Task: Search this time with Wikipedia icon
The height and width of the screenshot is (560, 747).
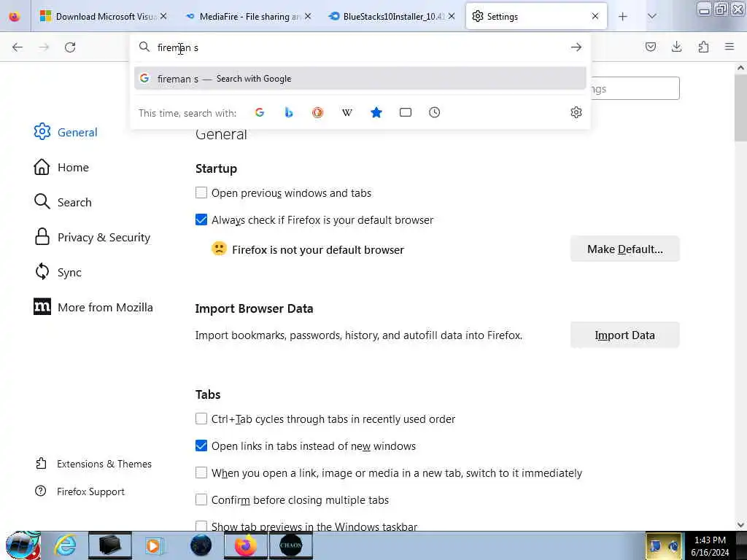Action: [347, 112]
